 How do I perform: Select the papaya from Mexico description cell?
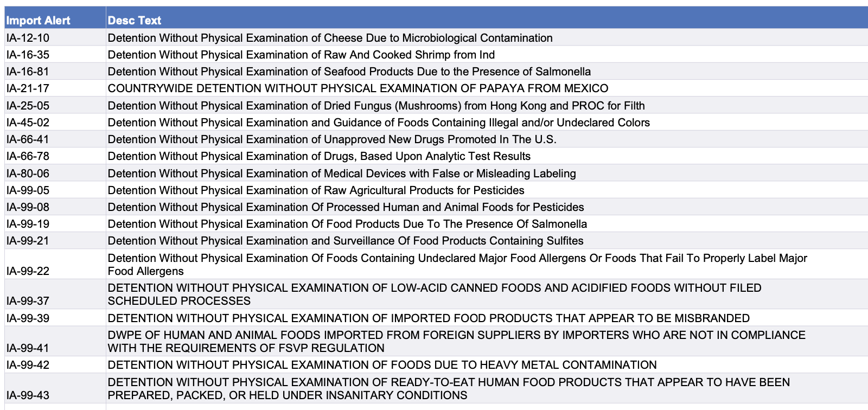(358, 88)
